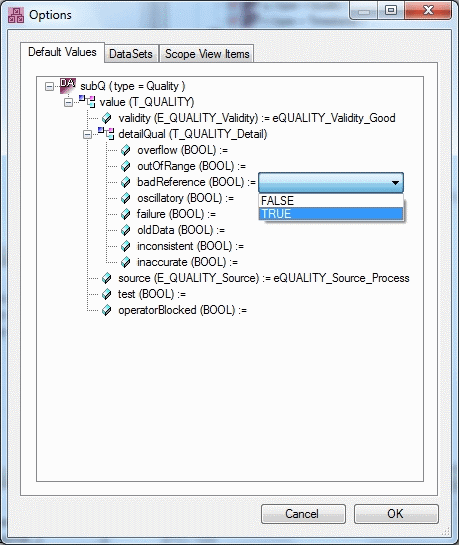Switch to the Scope View Items tab

[207, 54]
